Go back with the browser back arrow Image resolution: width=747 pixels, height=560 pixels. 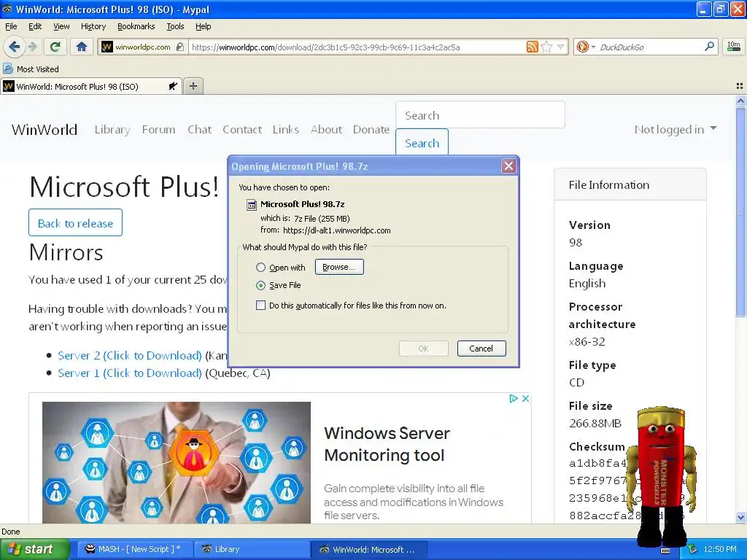point(15,47)
